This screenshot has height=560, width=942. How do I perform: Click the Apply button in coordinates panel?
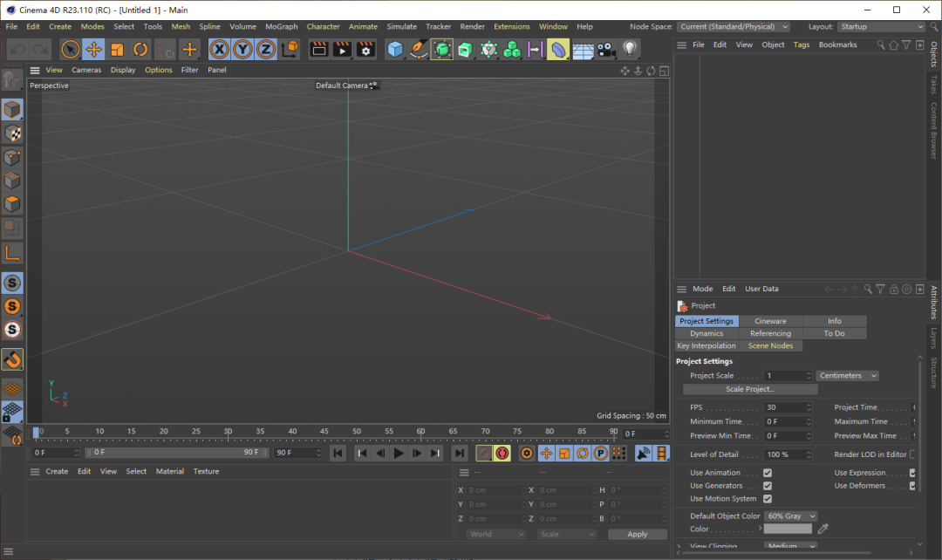(638, 534)
